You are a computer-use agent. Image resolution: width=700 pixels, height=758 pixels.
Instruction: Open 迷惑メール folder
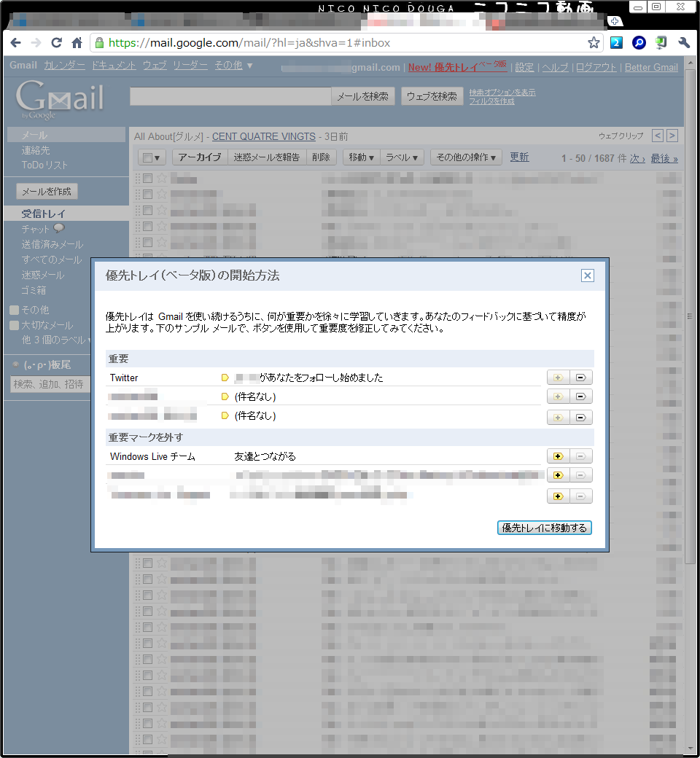[x=42, y=275]
